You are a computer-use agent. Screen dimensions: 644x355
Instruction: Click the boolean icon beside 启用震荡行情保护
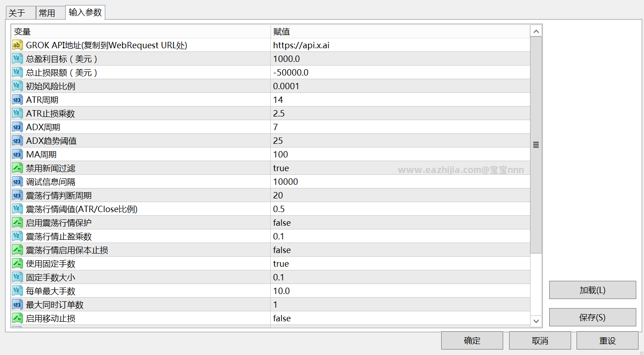(x=17, y=223)
